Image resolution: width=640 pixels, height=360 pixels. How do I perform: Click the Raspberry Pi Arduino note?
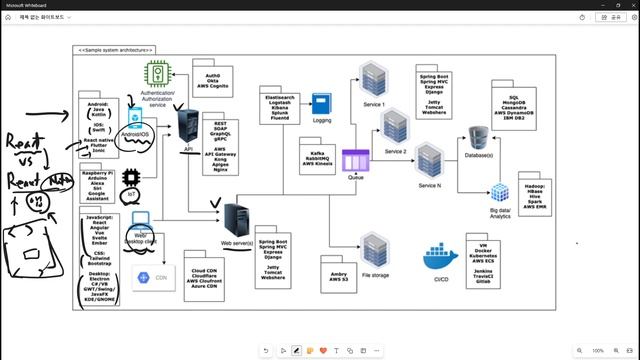97,184
